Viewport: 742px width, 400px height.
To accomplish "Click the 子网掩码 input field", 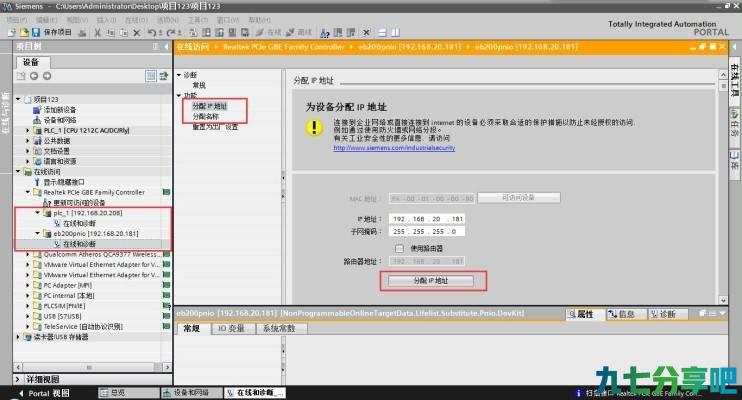I will [427, 231].
